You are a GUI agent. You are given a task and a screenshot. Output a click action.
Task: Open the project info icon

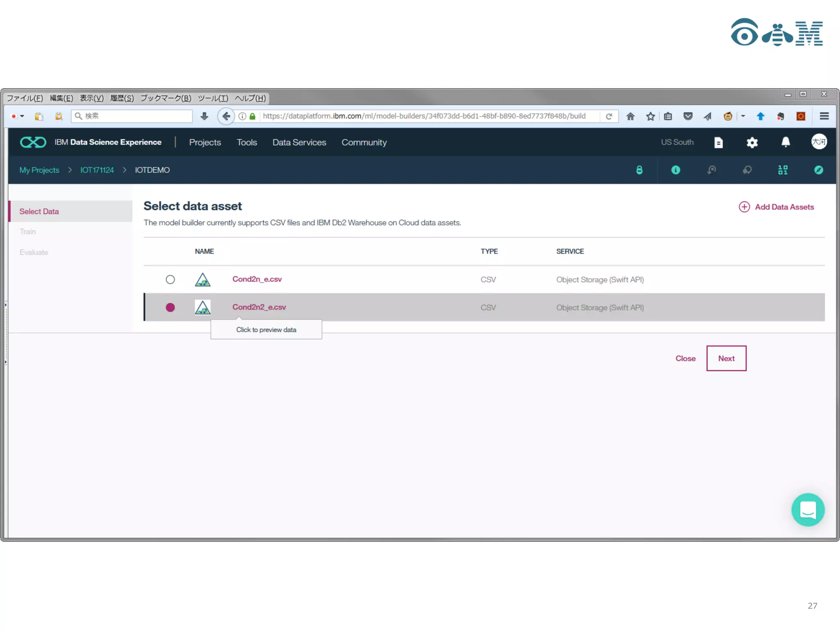(676, 170)
